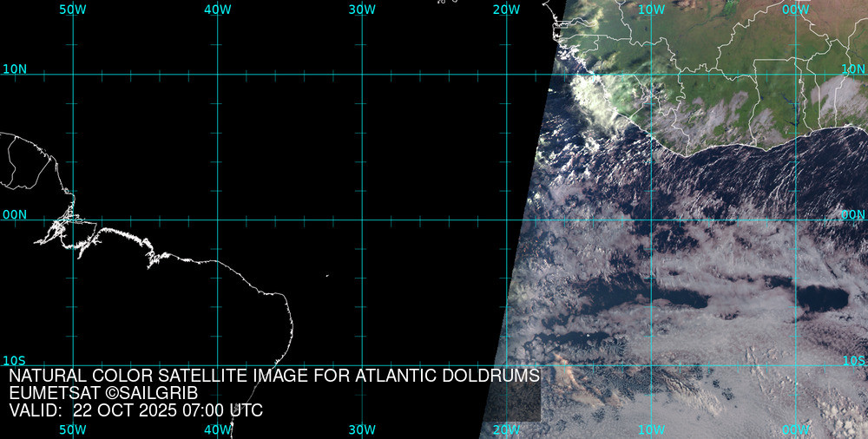
Task: Click the grid intersection of 40W and 10N
Action: 217,75
